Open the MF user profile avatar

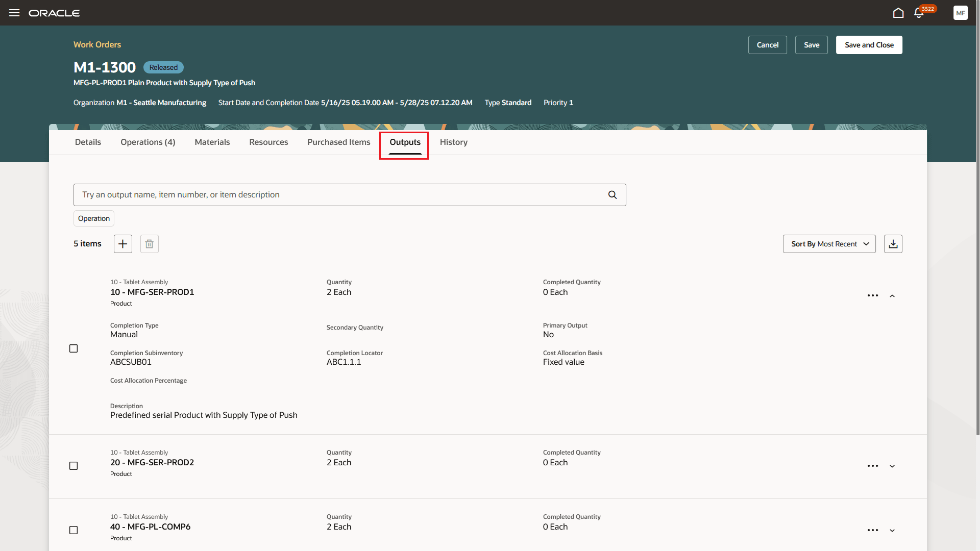click(x=960, y=13)
